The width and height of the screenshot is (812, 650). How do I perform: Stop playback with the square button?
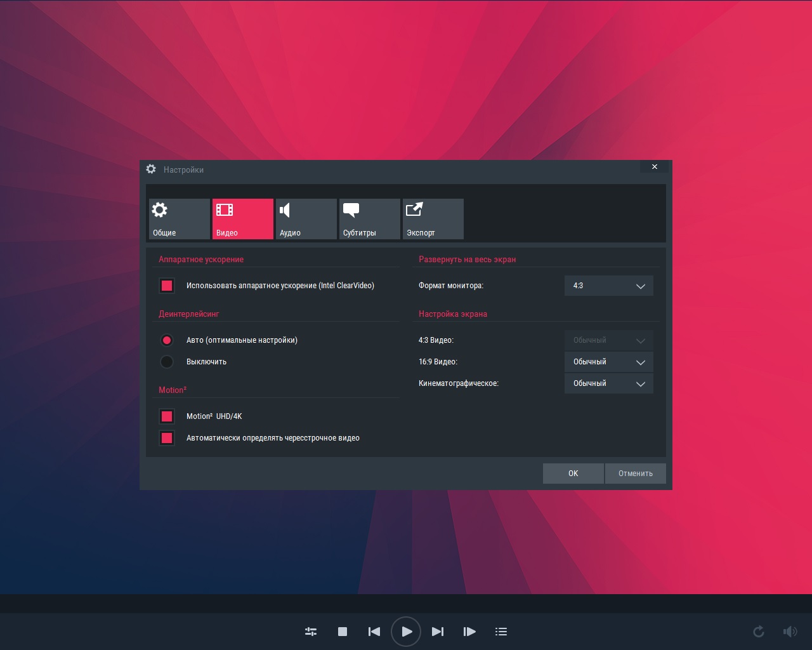[343, 632]
